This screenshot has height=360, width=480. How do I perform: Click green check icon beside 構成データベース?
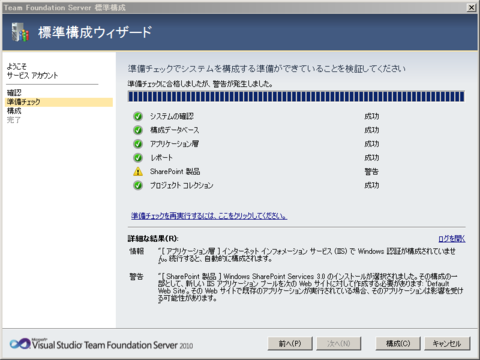138,130
